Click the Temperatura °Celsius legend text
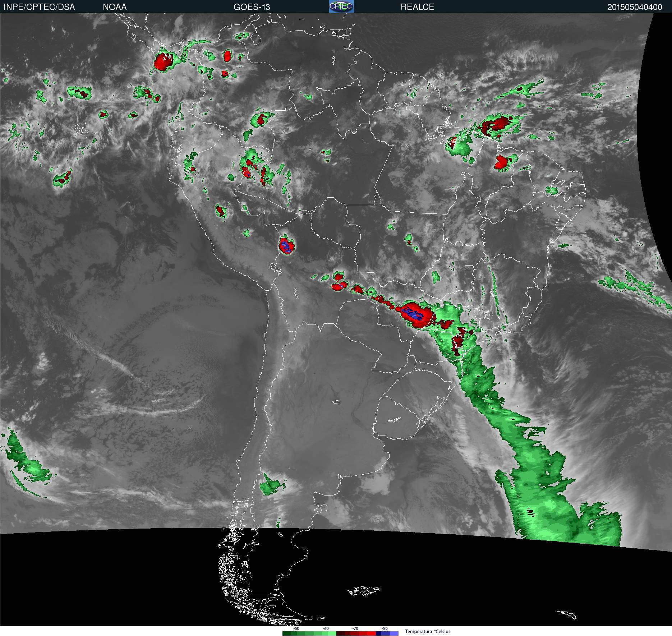This screenshot has height=636, width=672. (428, 631)
